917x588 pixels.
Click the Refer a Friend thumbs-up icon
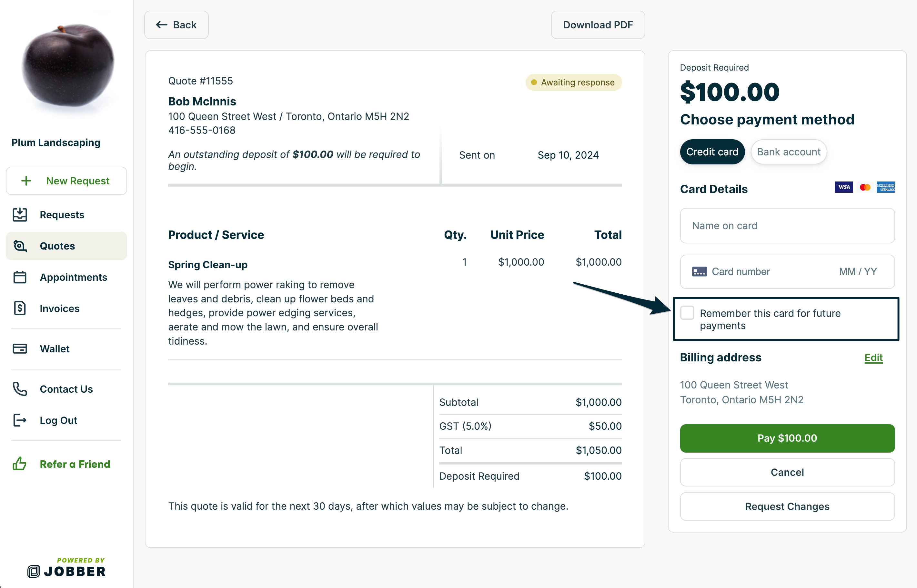click(x=20, y=464)
